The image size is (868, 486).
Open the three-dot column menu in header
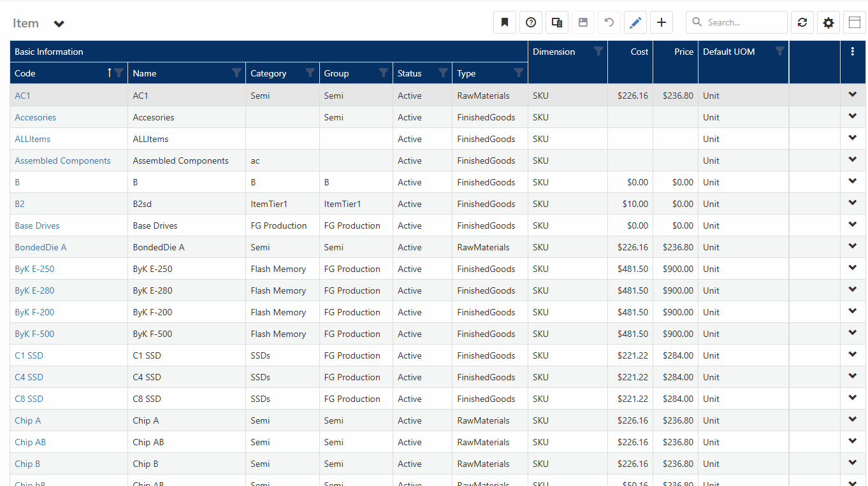pos(853,52)
